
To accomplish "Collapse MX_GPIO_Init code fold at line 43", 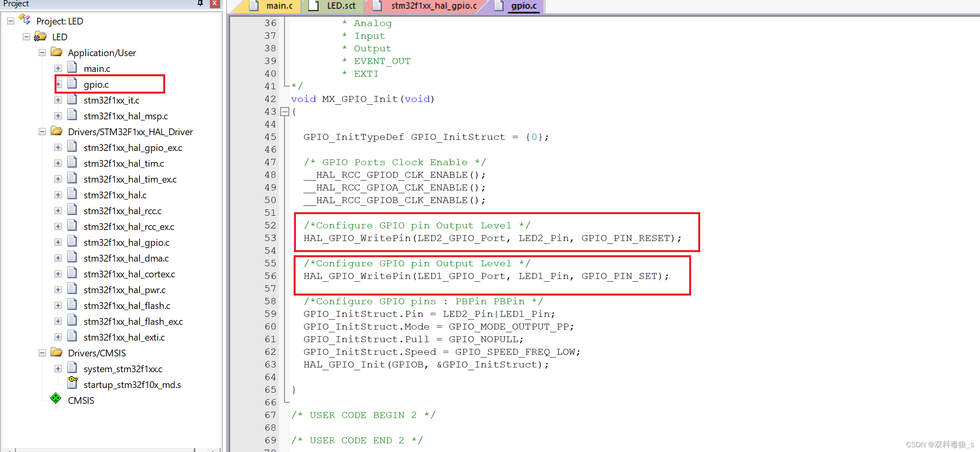I will point(285,112).
